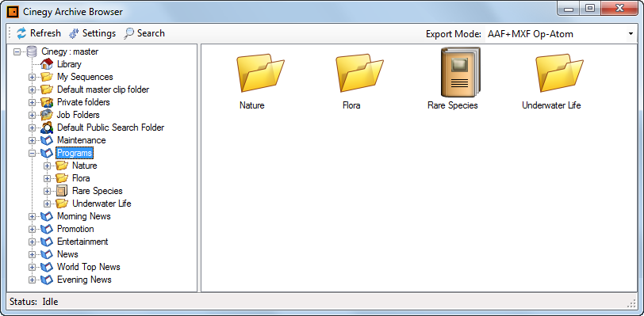
Task: Click the Refresh toolbar button
Action: point(39,33)
